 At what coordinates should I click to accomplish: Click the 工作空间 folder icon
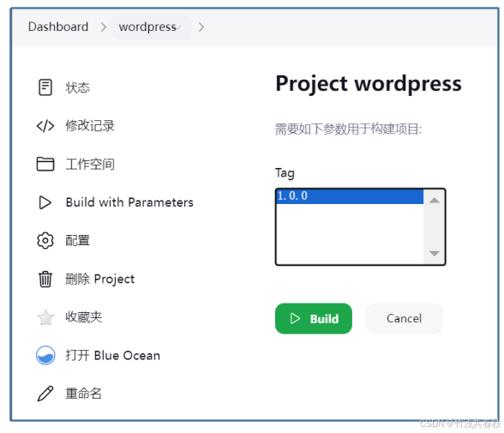[x=45, y=164]
